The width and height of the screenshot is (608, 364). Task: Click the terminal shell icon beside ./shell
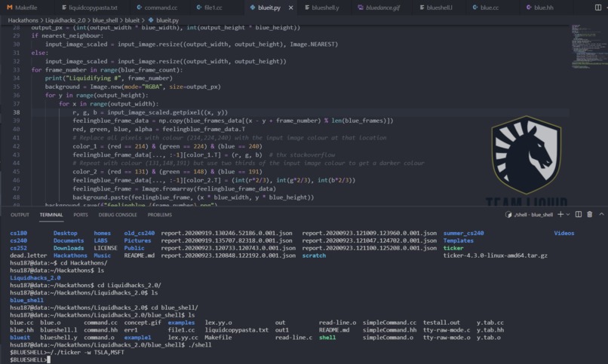[x=508, y=215]
